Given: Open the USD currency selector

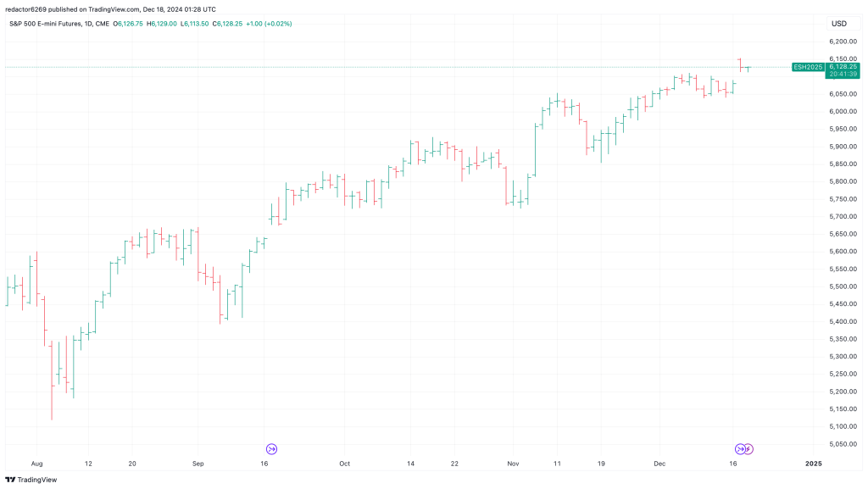Looking at the screenshot, I should (839, 24).
